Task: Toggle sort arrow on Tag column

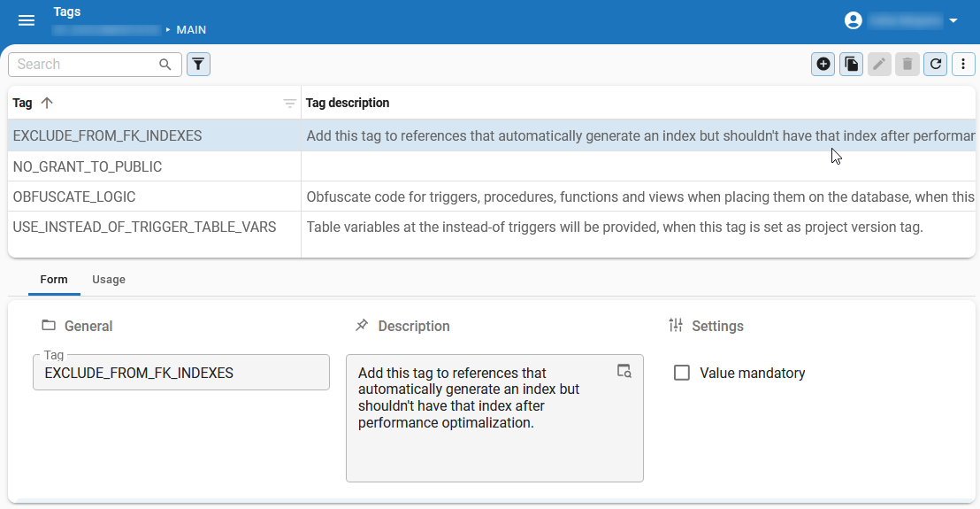Action: tap(48, 103)
